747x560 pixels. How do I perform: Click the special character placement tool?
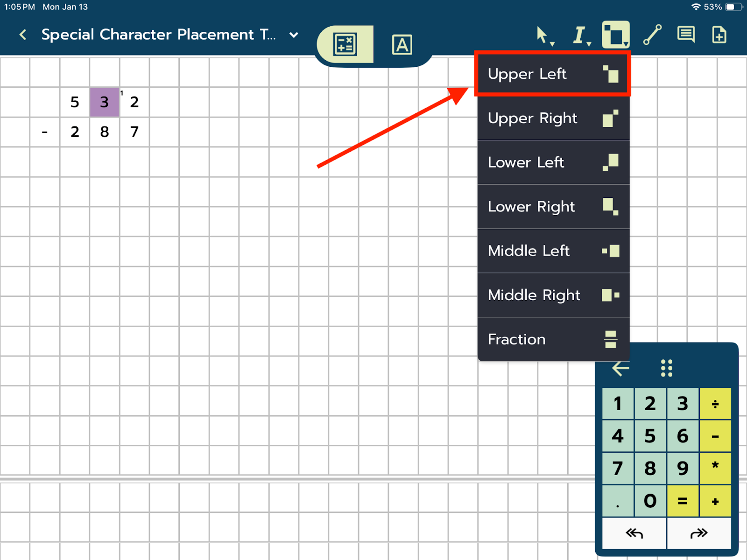[x=615, y=35]
